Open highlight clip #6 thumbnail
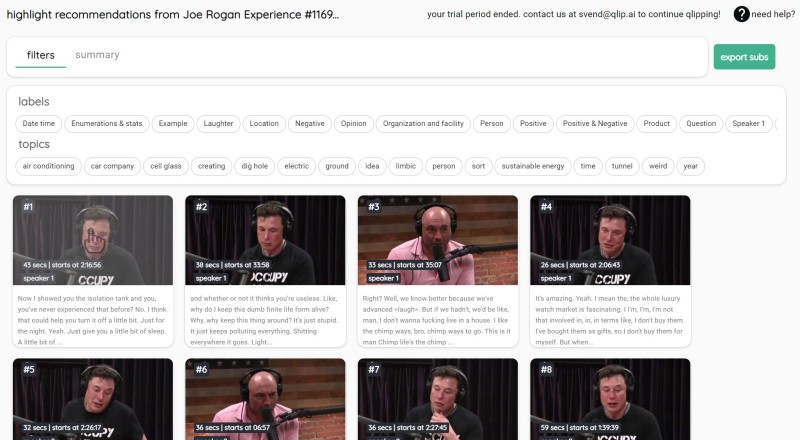This screenshot has height=440, width=800. point(265,399)
